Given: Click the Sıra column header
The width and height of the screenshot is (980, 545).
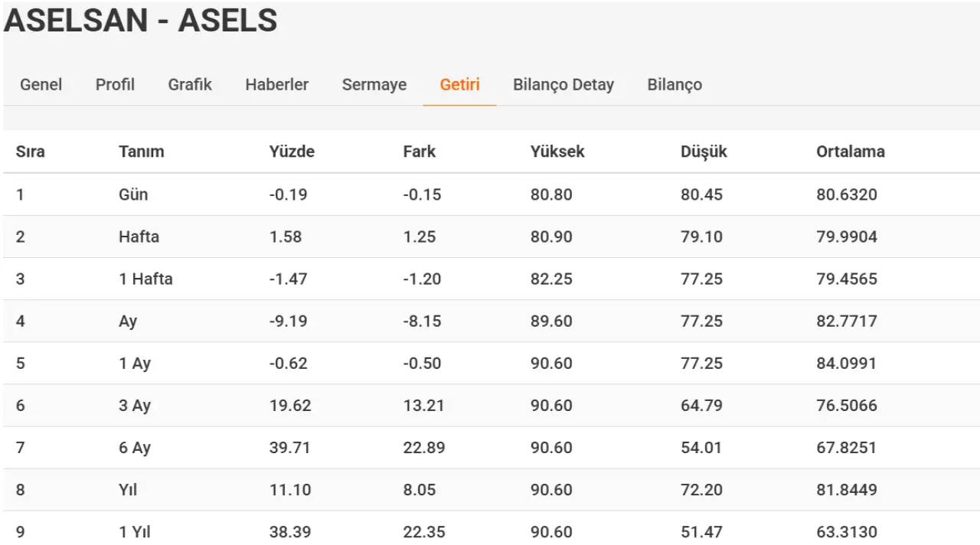Looking at the screenshot, I should click(31, 152).
